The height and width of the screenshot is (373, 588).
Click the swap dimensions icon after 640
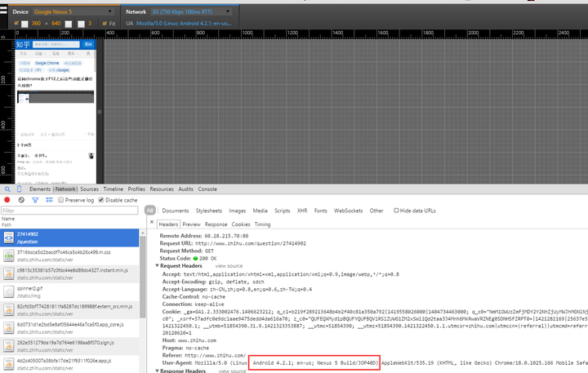pyautogui.click(x=69, y=24)
